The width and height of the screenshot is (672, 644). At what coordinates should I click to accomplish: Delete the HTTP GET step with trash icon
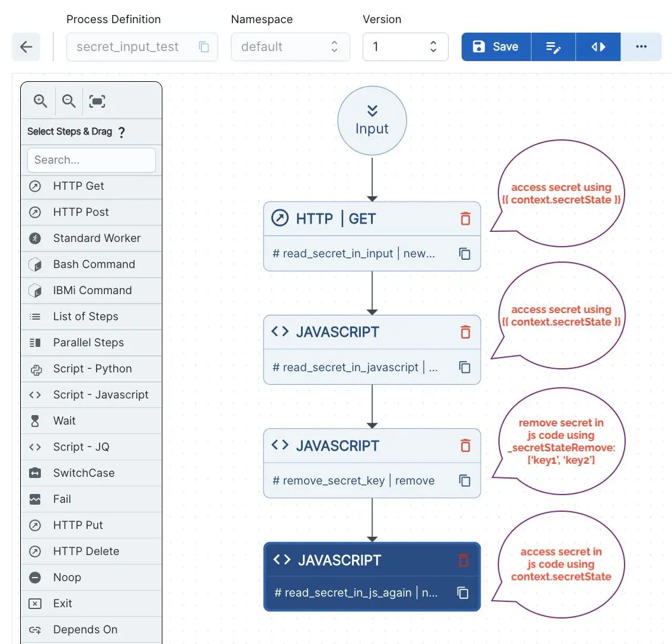point(465,218)
